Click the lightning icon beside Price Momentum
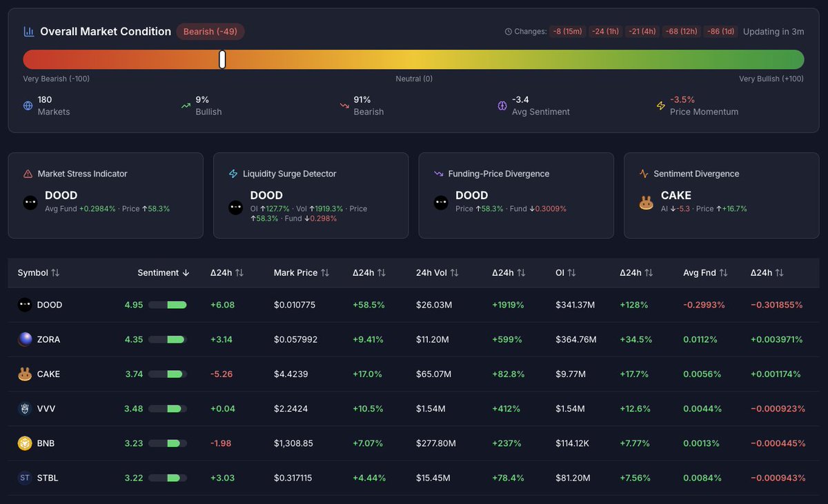828x504 pixels. tap(660, 105)
